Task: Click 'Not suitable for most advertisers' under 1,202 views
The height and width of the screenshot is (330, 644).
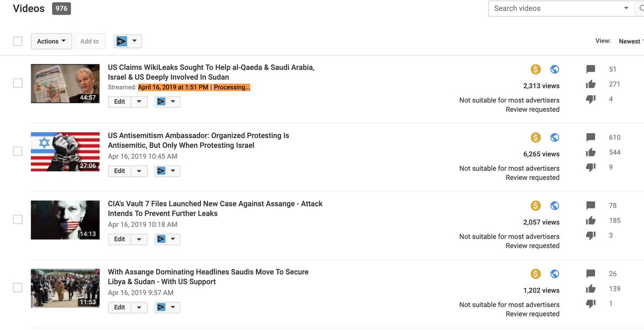Action: click(509, 305)
